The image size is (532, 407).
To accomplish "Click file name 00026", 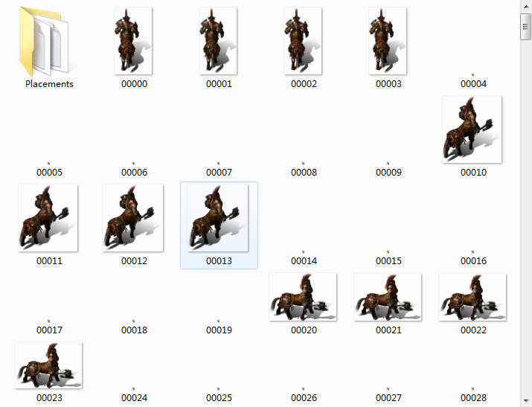I will click(x=304, y=397).
